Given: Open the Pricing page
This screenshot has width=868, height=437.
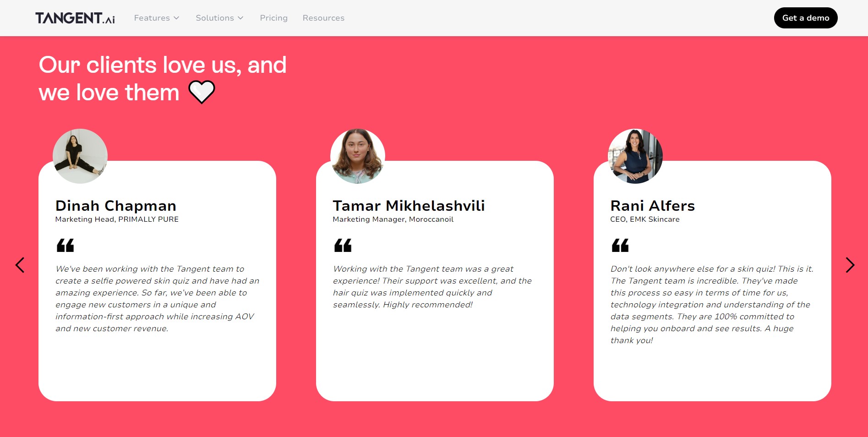Looking at the screenshot, I should click(273, 18).
